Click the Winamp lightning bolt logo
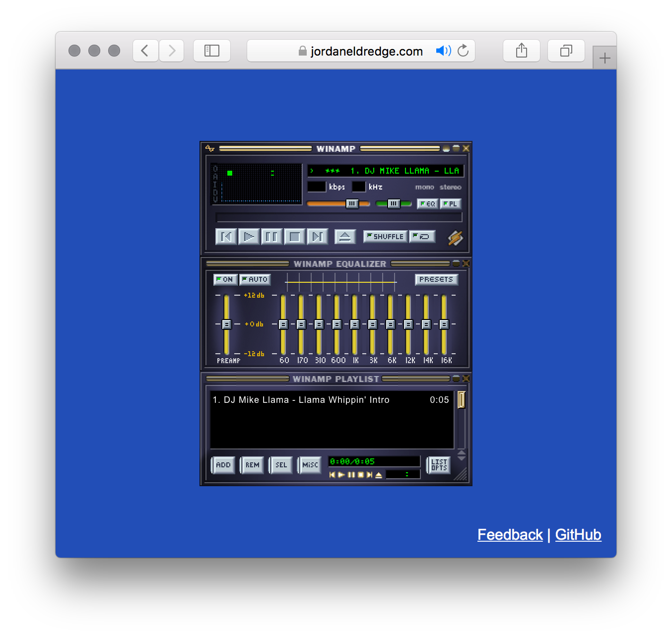Viewport: 672px width, 637px height. pyautogui.click(x=455, y=238)
